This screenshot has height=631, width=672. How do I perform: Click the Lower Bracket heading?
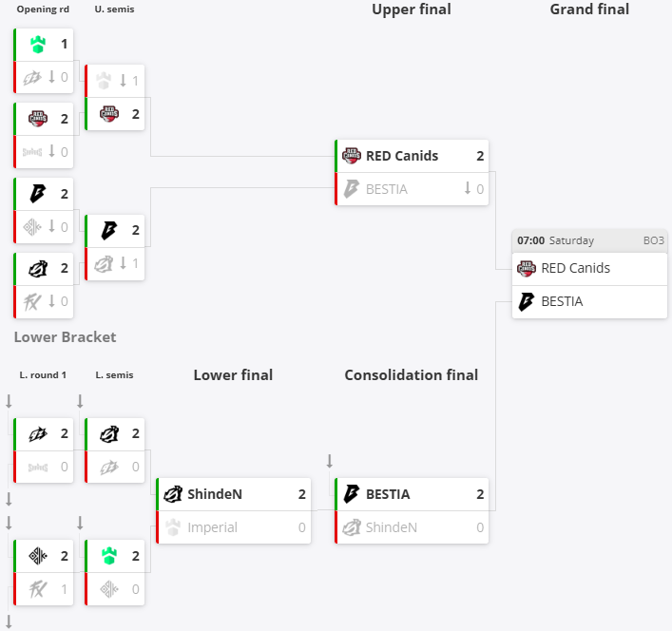click(x=66, y=337)
